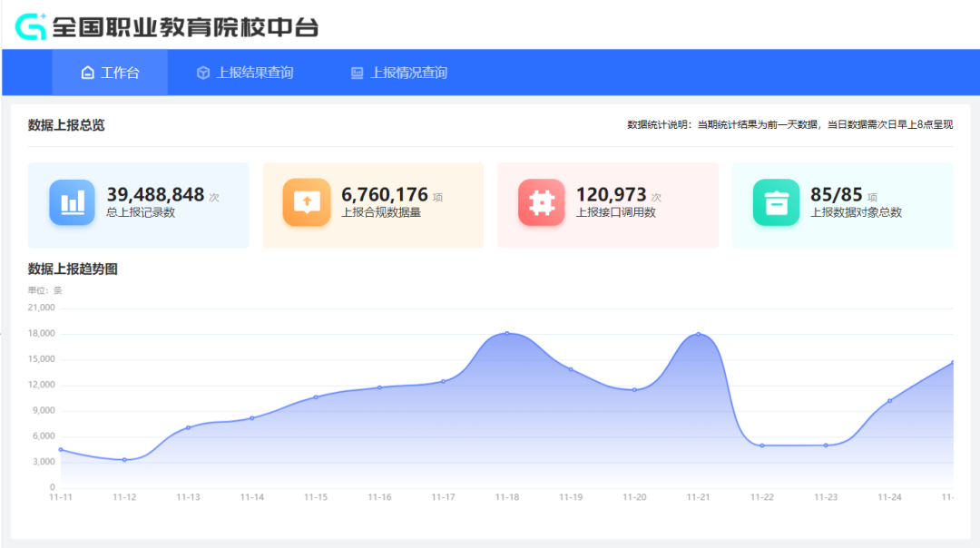This screenshot has height=548, width=980.
Task: Open the 上报结果查询 tab
Action: point(254,73)
